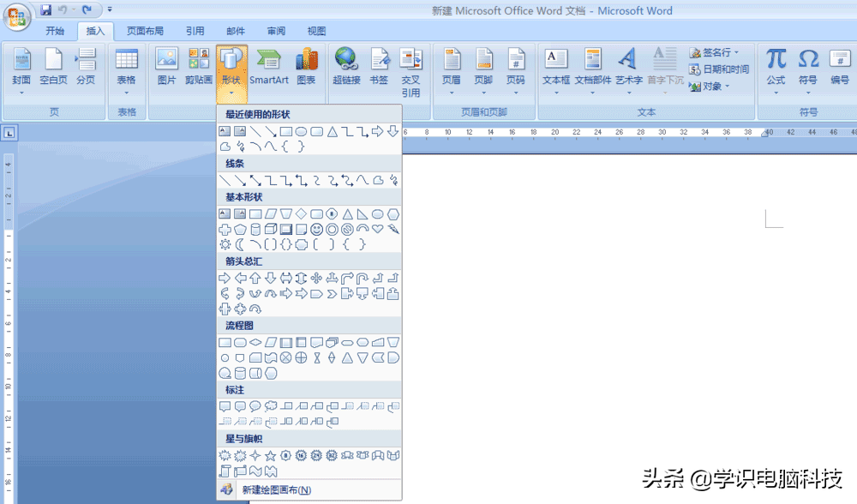
Task: Insert a 分页 page break
Action: coord(85,67)
